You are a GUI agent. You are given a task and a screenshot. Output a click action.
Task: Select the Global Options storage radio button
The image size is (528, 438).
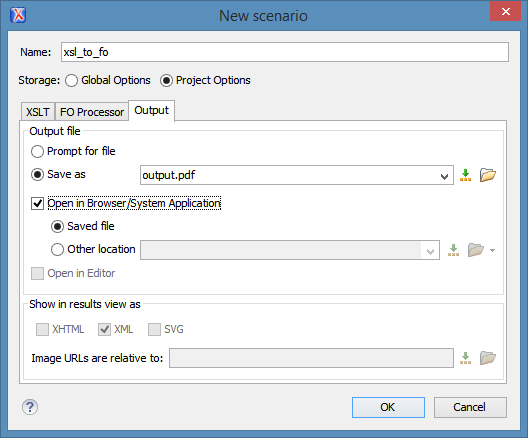(x=71, y=80)
